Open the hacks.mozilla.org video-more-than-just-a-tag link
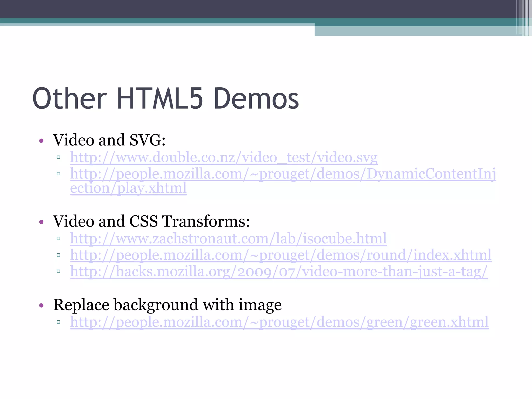Viewport: 532px width, 399px height. 279,271
